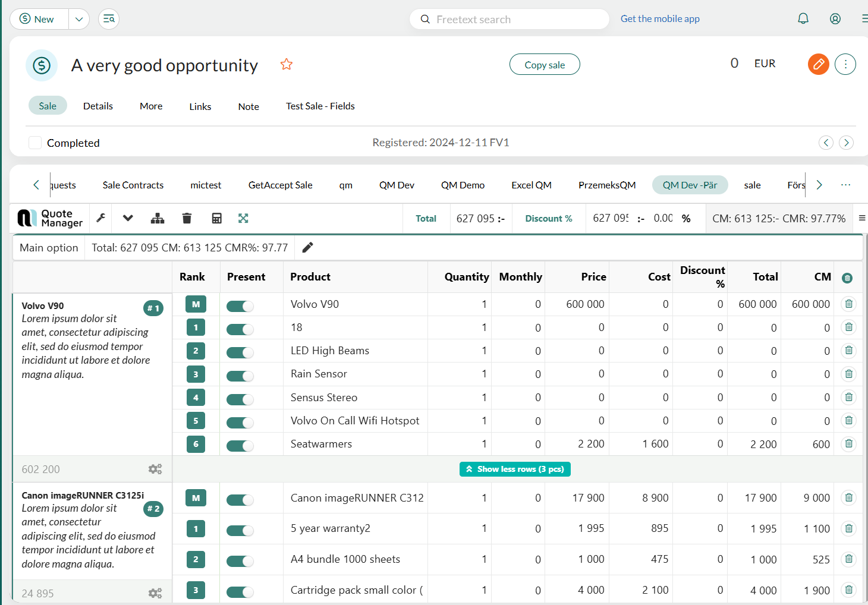Screen dimensions: 868x605
Task: Open the notifications bell
Action: [803, 19]
